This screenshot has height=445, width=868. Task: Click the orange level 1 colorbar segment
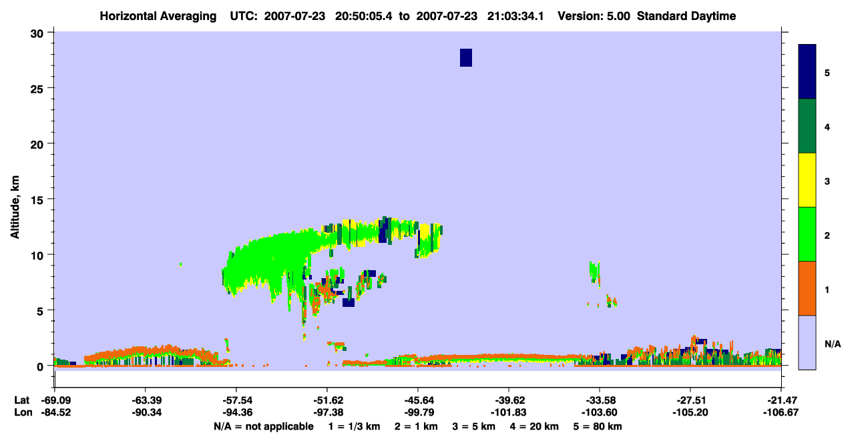pos(807,288)
